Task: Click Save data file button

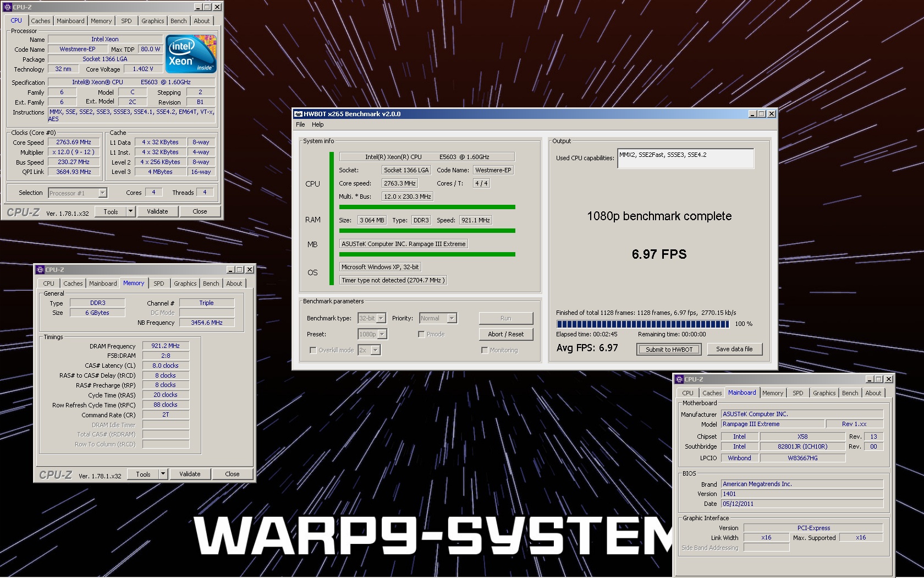Action: (734, 349)
